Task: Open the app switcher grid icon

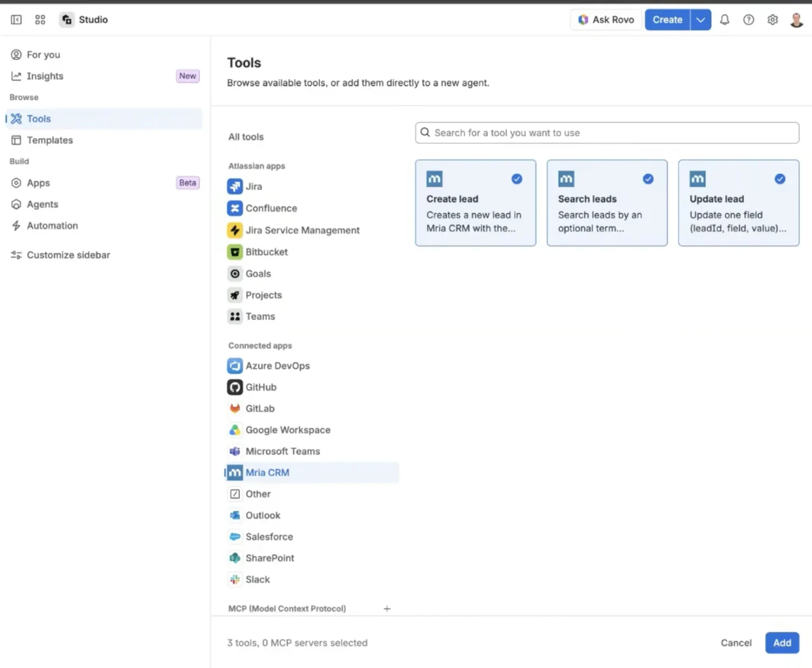Action: (40, 20)
